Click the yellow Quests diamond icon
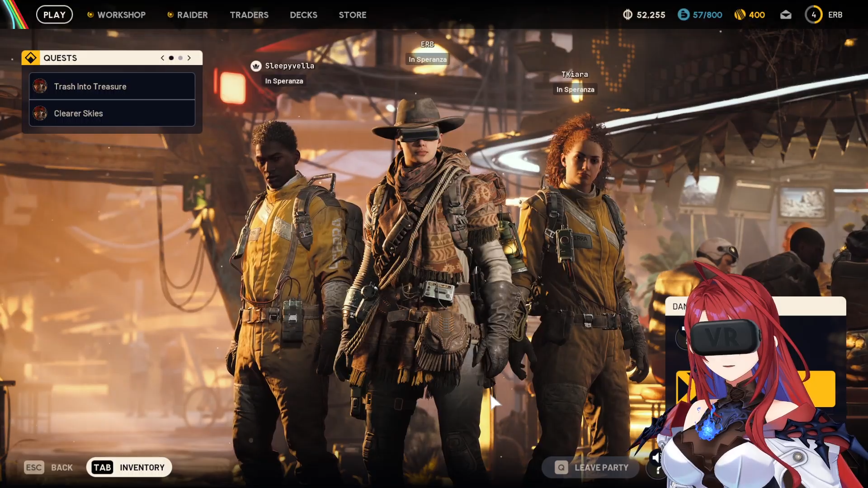The height and width of the screenshot is (488, 868). [31, 58]
